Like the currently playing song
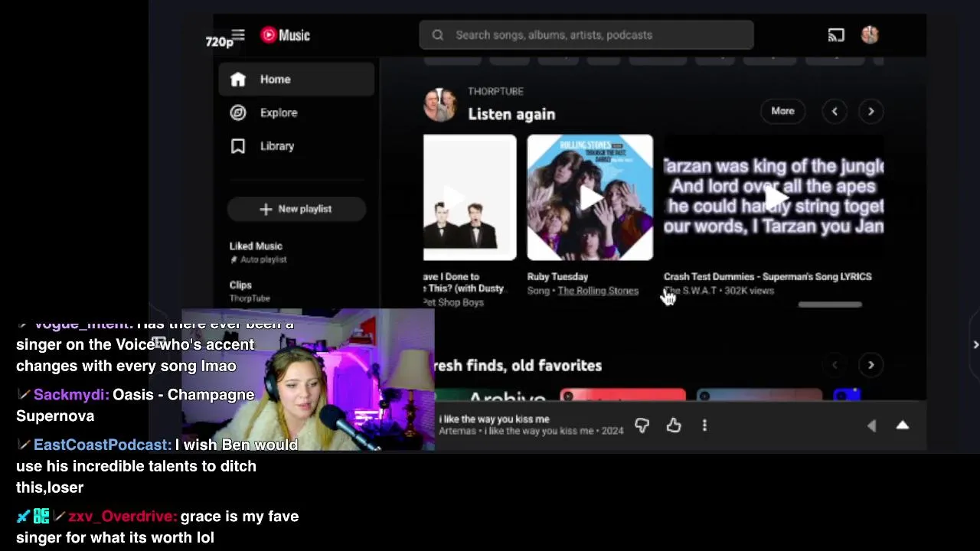 pyautogui.click(x=674, y=425)
